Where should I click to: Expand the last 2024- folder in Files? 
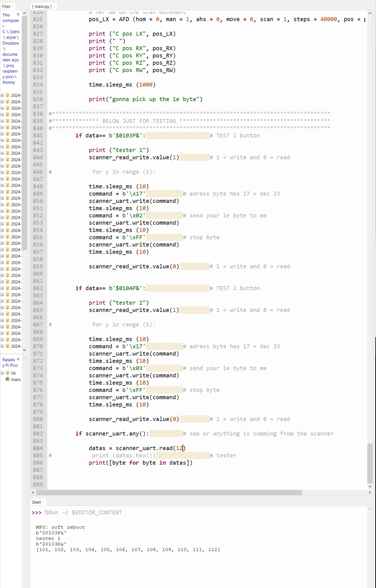pyautogui.click(x=2, y=346)
